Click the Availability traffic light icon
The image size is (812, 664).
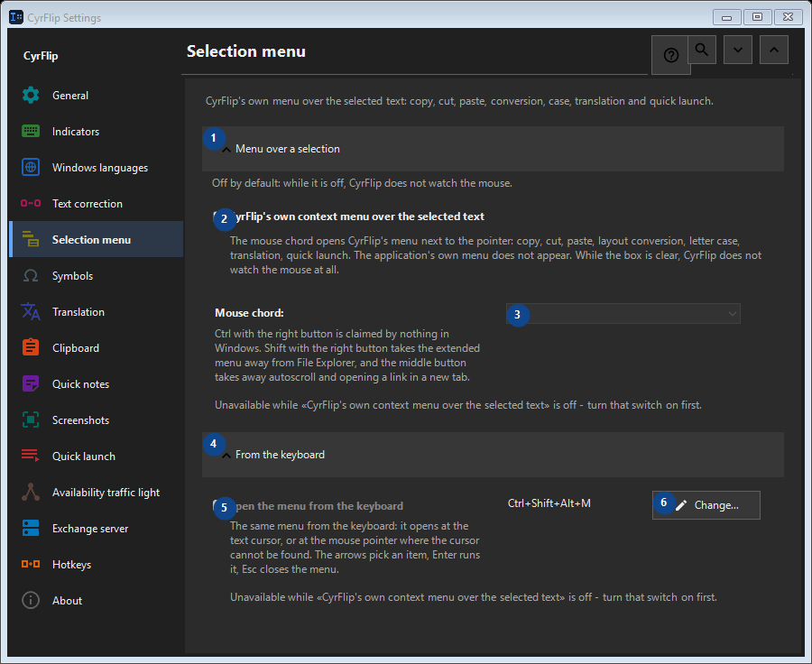31,492
